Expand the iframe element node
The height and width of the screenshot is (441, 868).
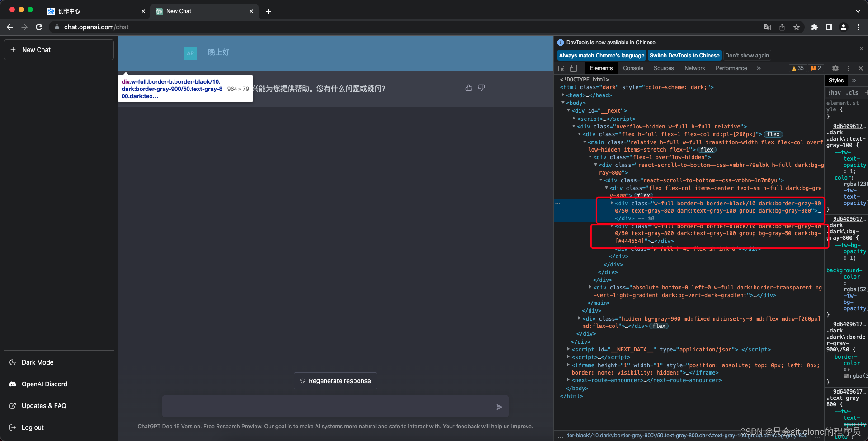click(x=568, y=365)
